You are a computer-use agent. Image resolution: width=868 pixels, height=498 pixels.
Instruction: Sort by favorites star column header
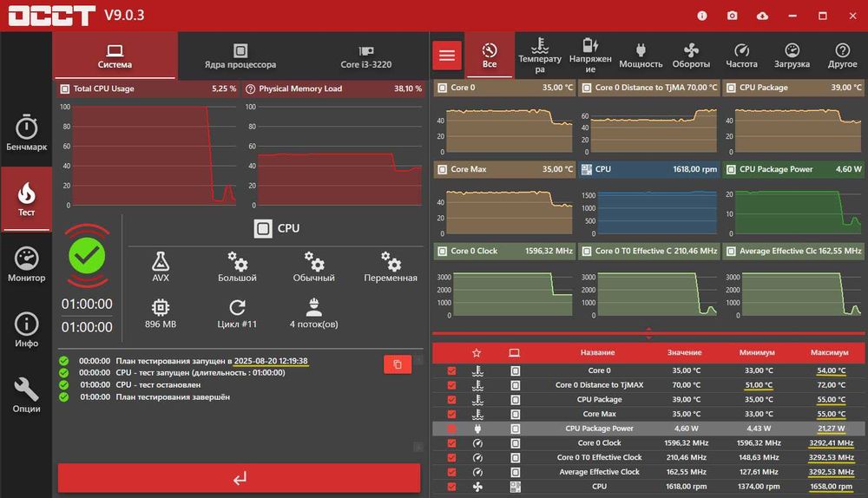point(477,352)
